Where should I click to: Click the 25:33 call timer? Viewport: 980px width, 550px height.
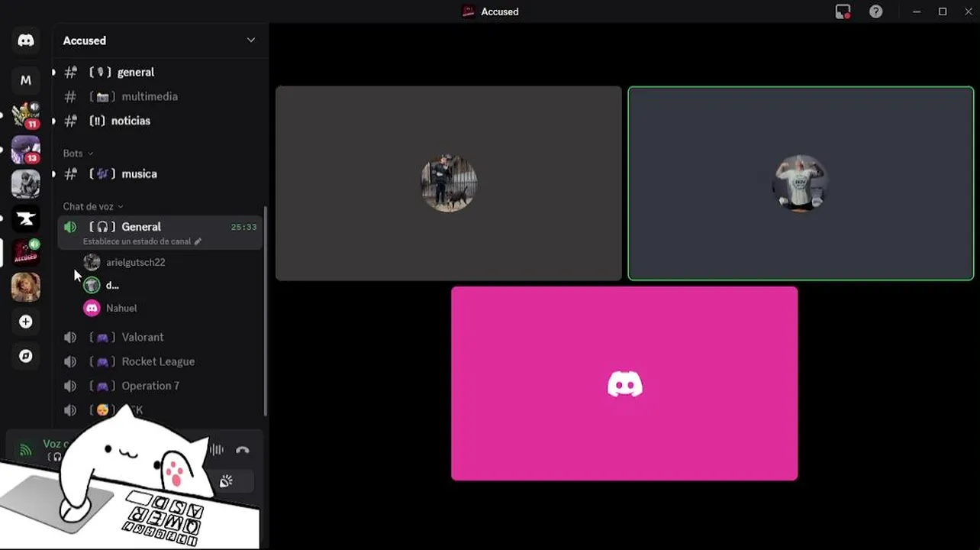click(x=243, y=227)
